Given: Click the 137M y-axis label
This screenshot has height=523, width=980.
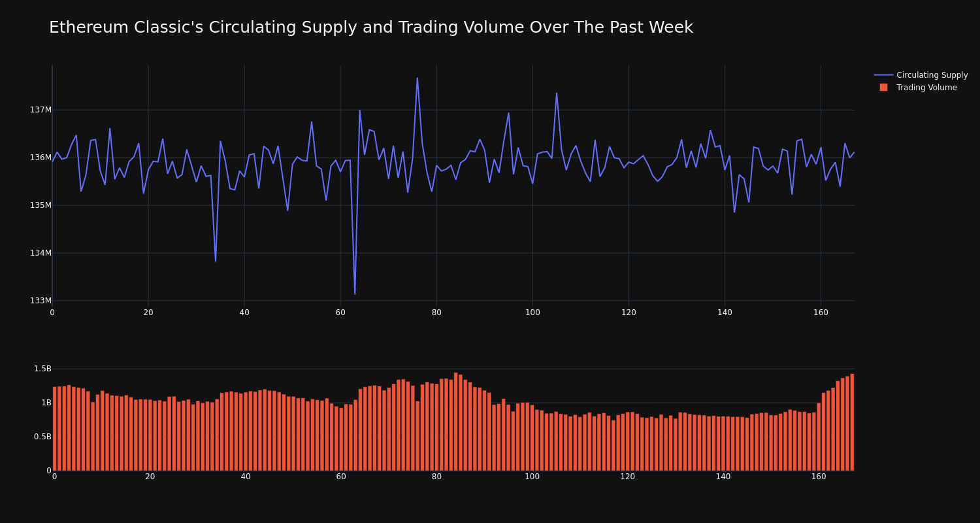Looking at the screenshot, I should click(x=41, y=110).
